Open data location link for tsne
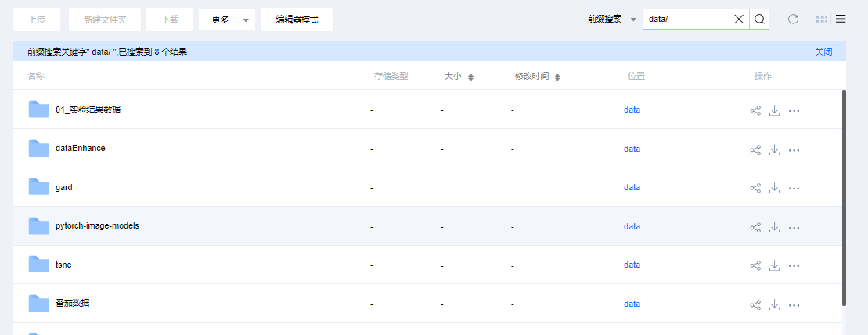Image resolution: width=868 pixels, height=335 pixels. 632,265
